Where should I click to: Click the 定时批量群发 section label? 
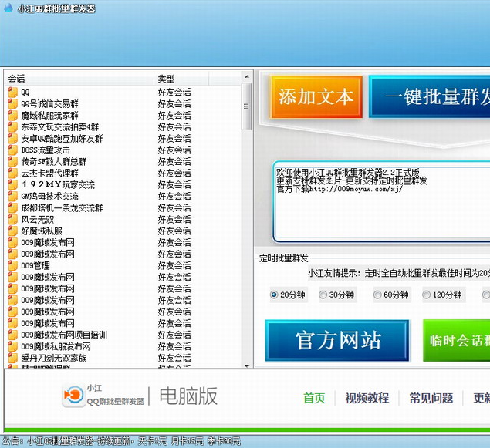click(283, 258)
